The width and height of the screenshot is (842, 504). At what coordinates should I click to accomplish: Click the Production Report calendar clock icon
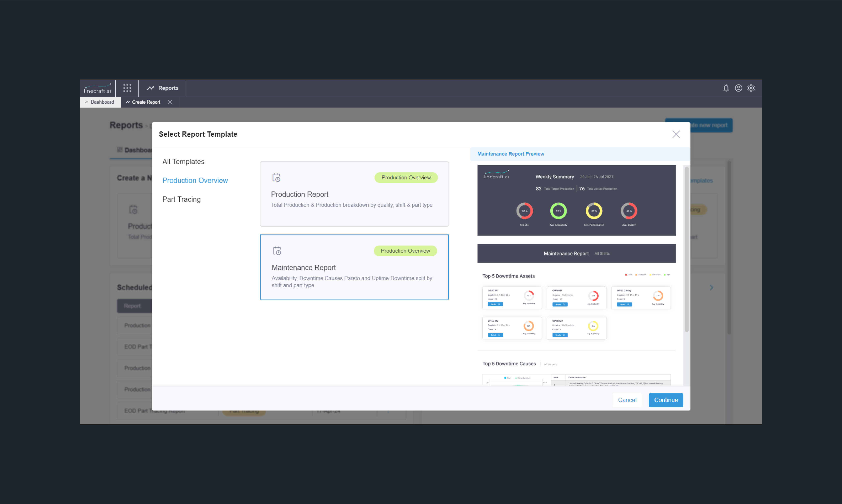tap(276, 178)
